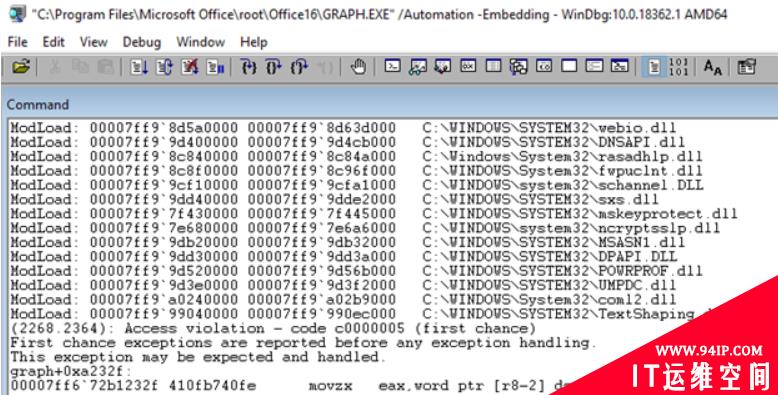Image resolution: width=778 pixels, height=395 pixels.
Task: Click the TextShaping ModLoad line
Action: pyautogui.click(x=362, y=315)
